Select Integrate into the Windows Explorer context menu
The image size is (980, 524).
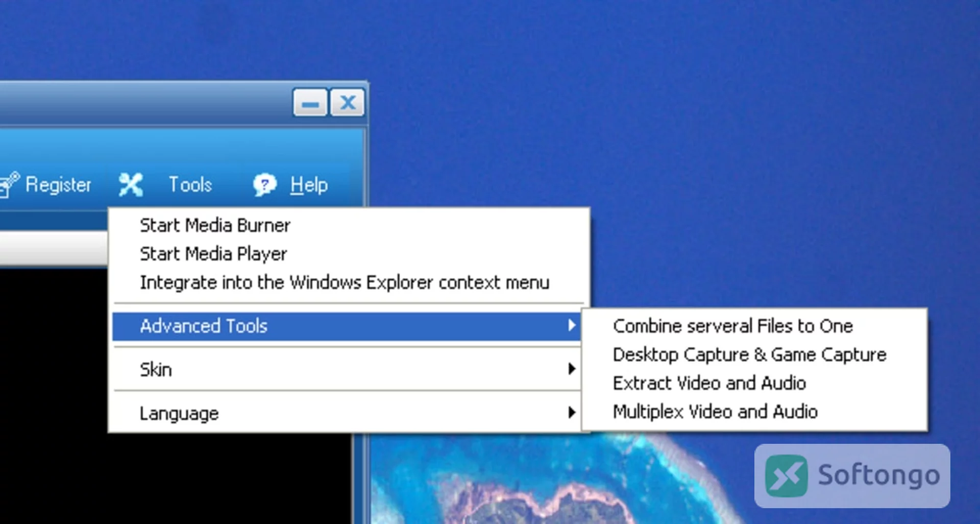click(x=349, y=282)
